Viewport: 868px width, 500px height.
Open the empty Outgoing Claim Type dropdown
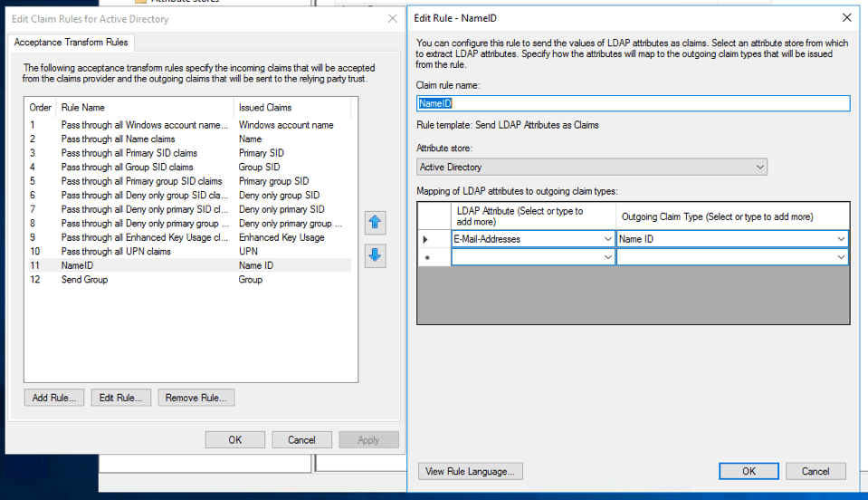pos(841,257)
